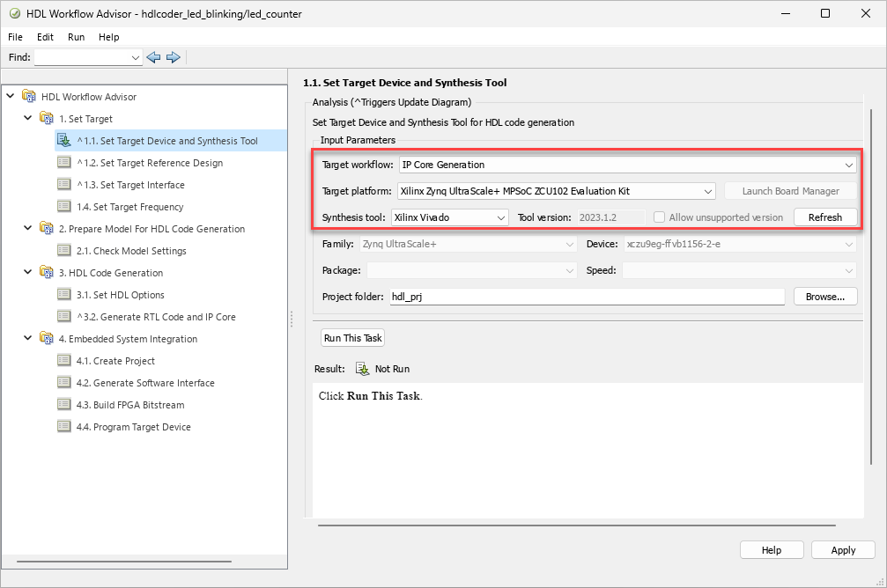The height and width of the screenshot is (588, 887).
Task: Open the Synthesis tool dropdown
Action: pos(501,217)
